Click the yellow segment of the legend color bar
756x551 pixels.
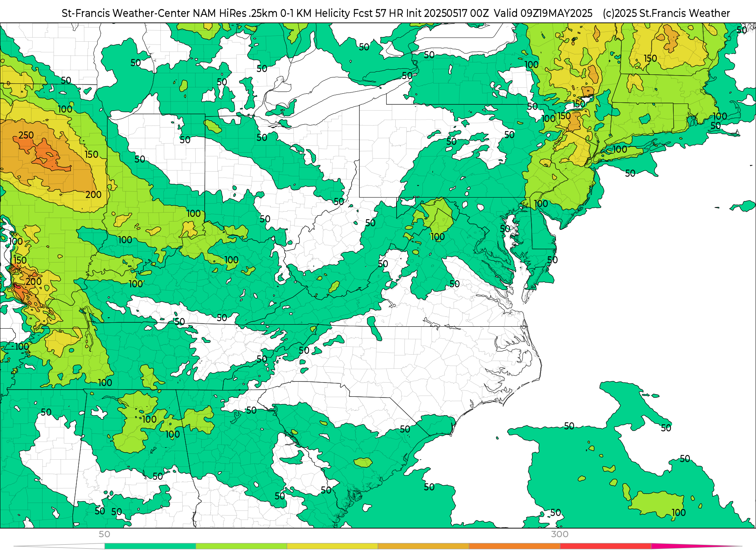[x=332, y=546]
